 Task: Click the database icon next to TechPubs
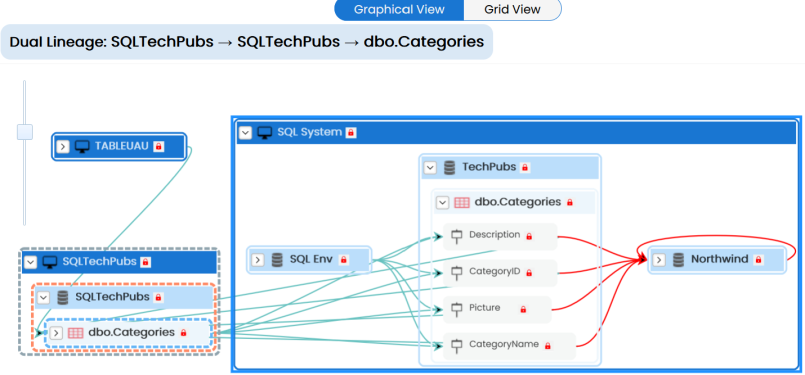click(449, 167)
